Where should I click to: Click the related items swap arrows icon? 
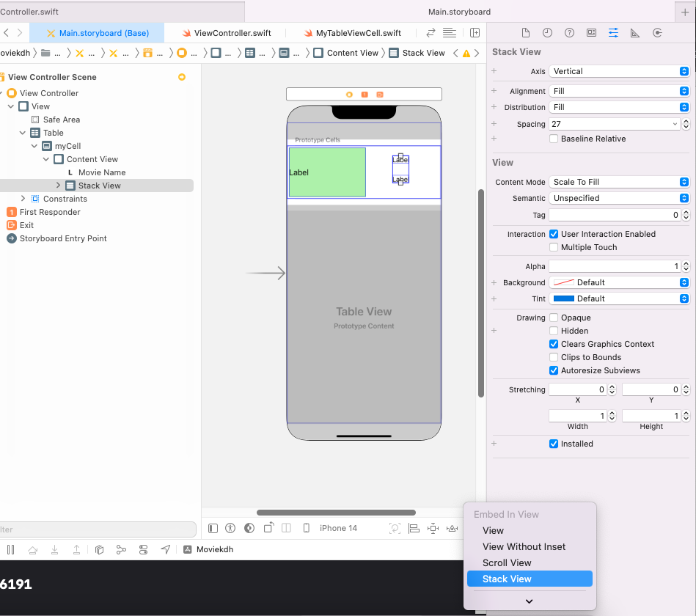tap(431, 33)
